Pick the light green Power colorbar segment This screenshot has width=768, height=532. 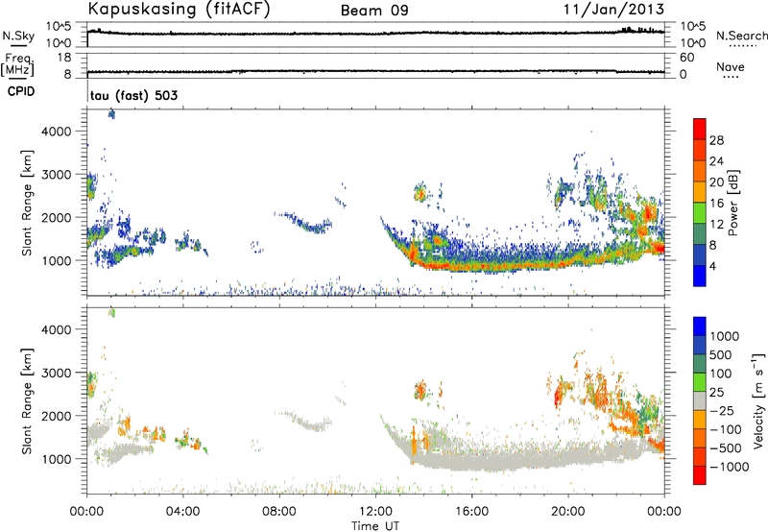[x=700, y=213]
